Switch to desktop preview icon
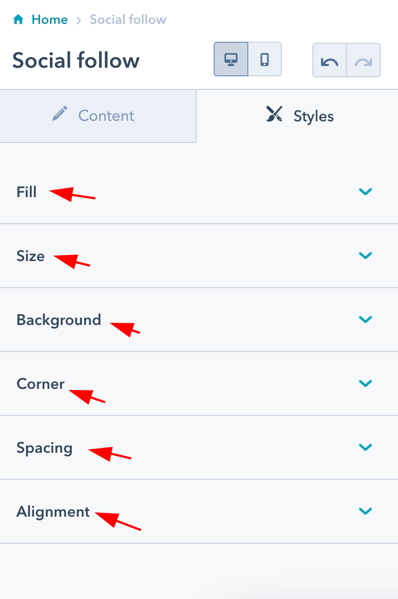Image resolution: width=398 pixels, height=599 pixels. (x=231, y=59)
